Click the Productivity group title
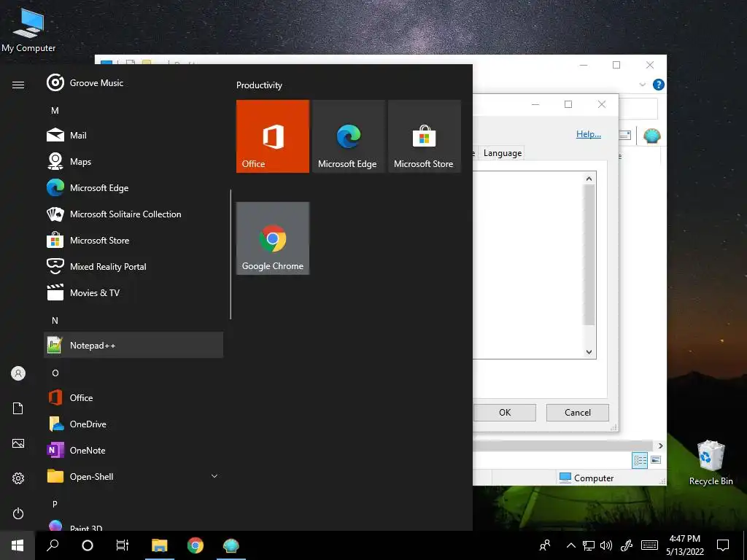Image resolution: width=747 pixels, height=560 pixels. tap(259, 85)
